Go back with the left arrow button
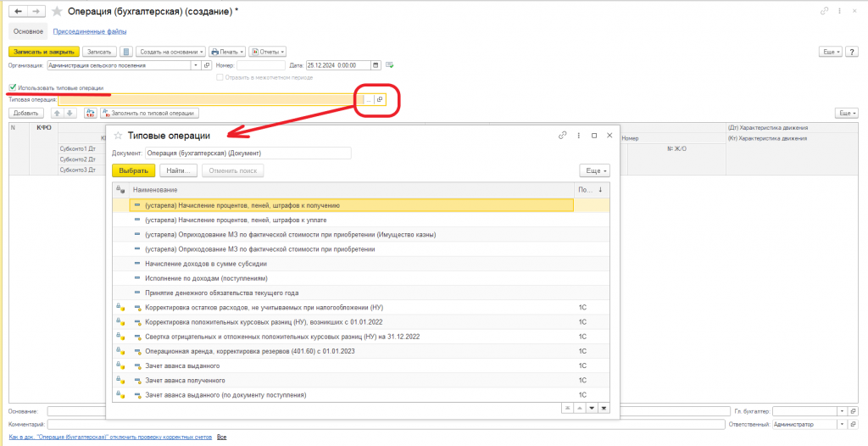This screenshot has width=868, height=446. [x=18, y=11]
